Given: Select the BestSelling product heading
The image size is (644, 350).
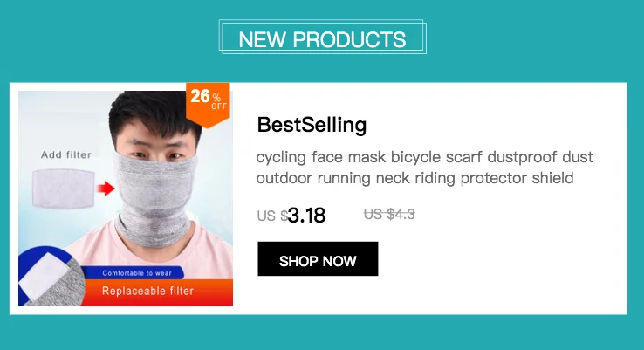Looking at the screenshot, I should click(x=312, y=125).
